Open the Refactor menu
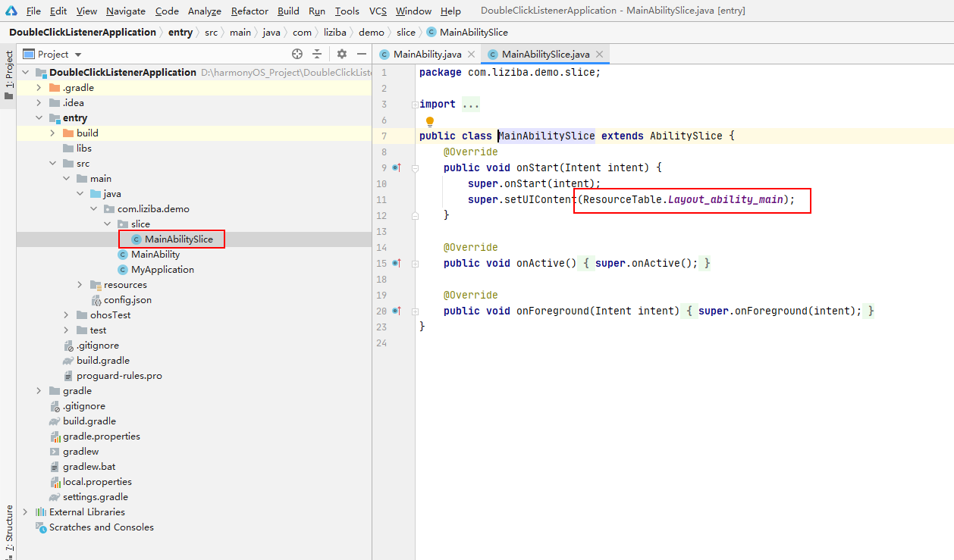Screen dimensions: 954x560 coord(249,11)
